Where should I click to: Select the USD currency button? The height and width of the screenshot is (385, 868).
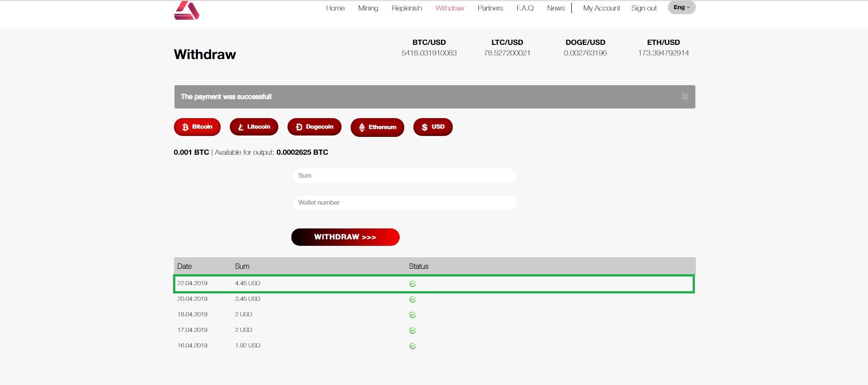(x=433, y=127)
